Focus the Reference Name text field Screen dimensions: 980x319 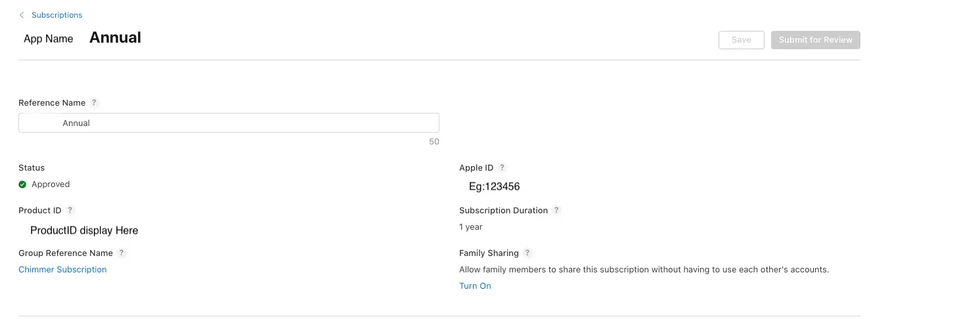click(x=229, y=123)
